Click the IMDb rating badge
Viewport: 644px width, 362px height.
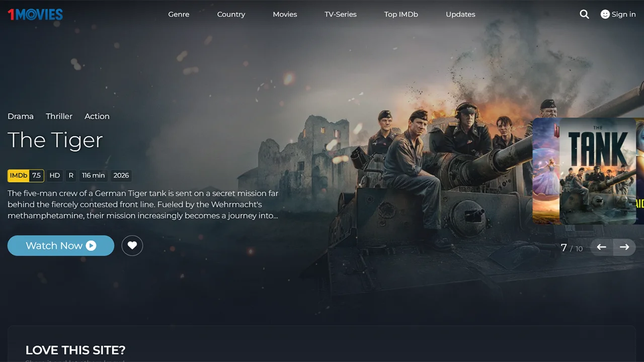(x=25, y=175)
